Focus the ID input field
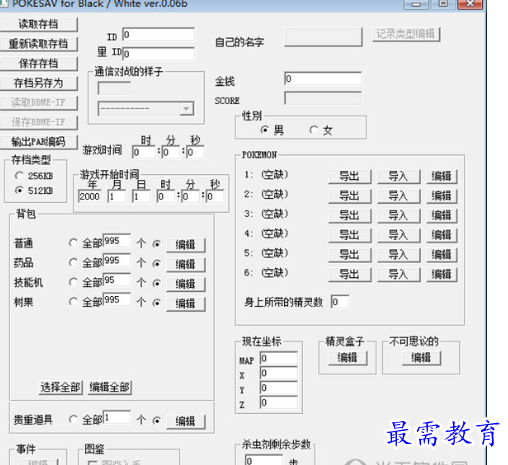508x465 pixels. pyautogui.click(x=159, y=34)
